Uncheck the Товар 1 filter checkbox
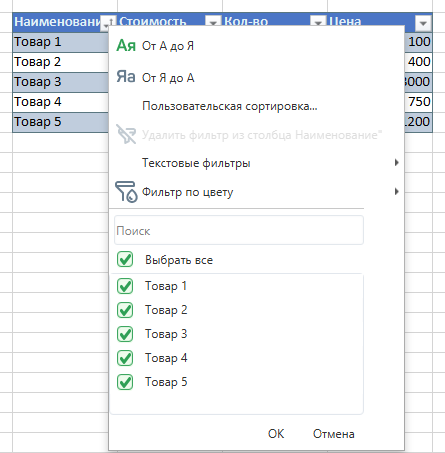 pyautogui.click(x=125, y=286)
